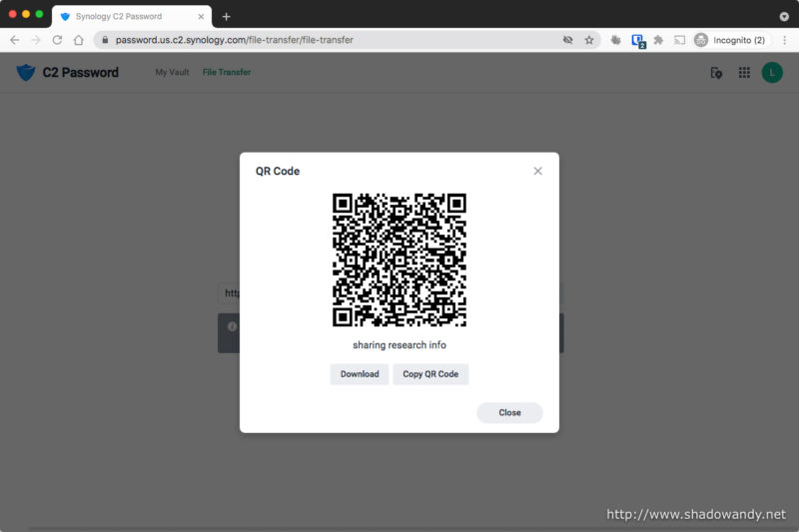Select the Synology C2 Password browser tab
The image size is (799, 532).
point(132,17)
